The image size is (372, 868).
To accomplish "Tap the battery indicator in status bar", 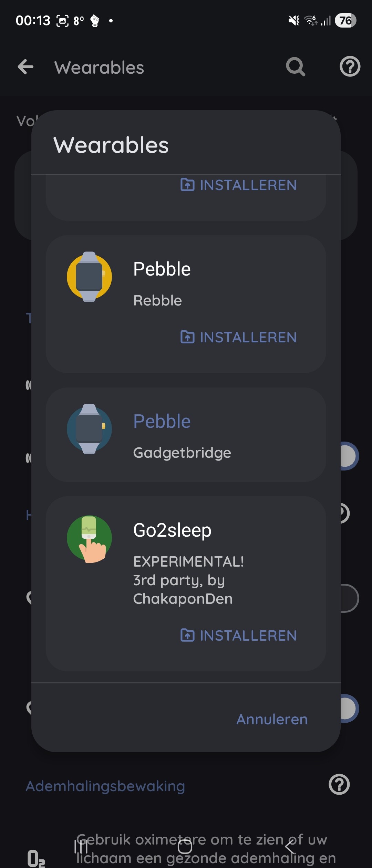I will (x=345, y=21).
